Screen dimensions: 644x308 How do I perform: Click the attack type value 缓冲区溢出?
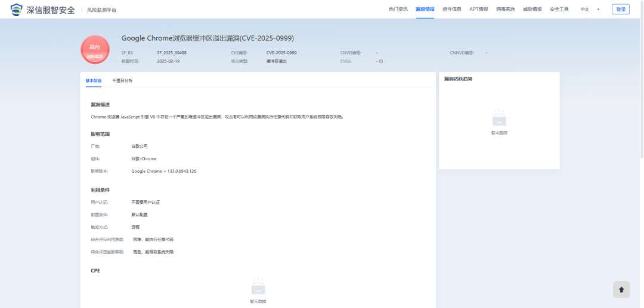pyautogui.click(x=277, y=61)
